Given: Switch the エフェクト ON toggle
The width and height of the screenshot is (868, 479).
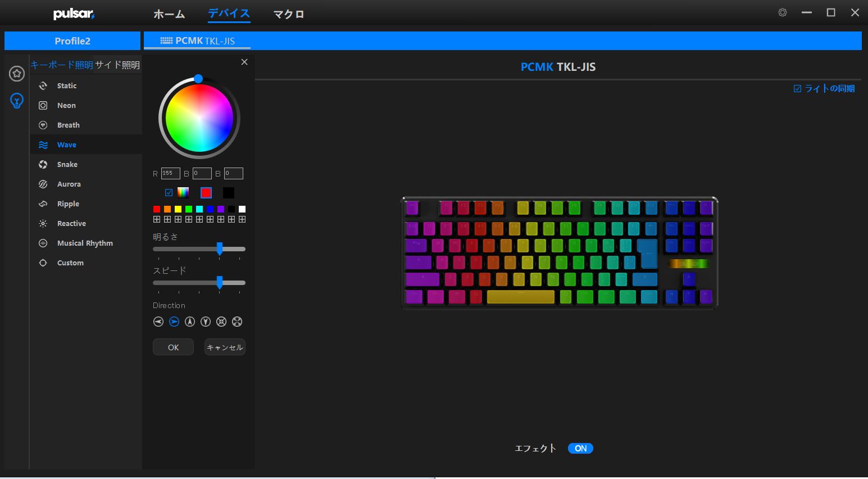Looking at the screenshot, I should [580, 448].
